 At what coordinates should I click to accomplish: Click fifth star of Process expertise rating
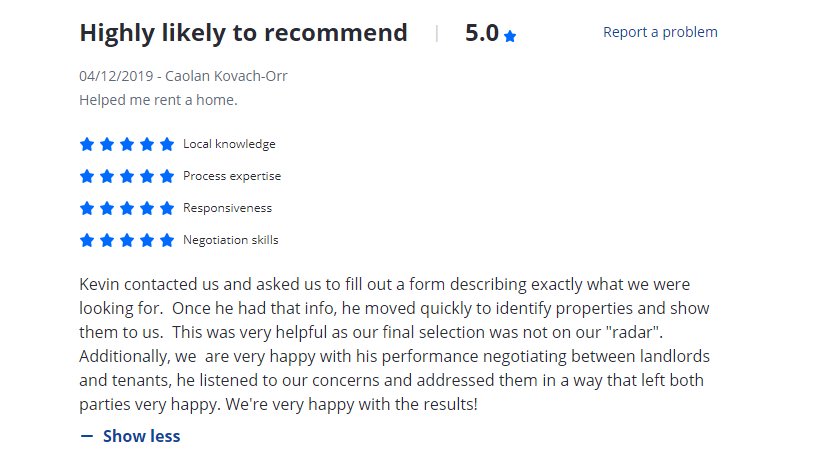[167, 176]
